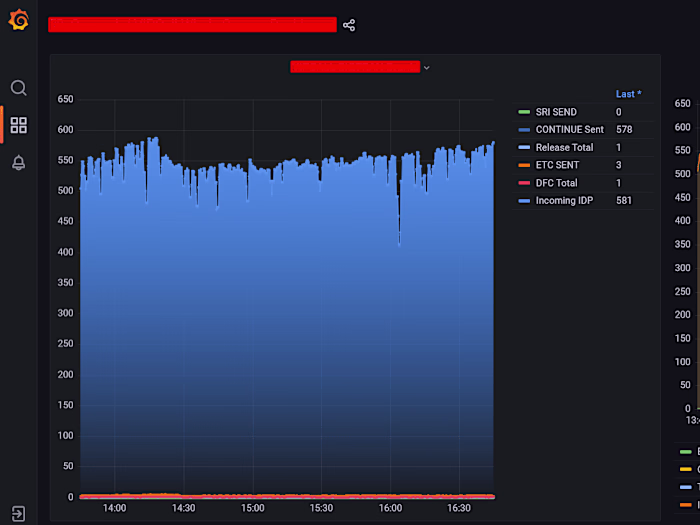
Task: Toggle the Incoming IDP series
Action: click(564, 200)
